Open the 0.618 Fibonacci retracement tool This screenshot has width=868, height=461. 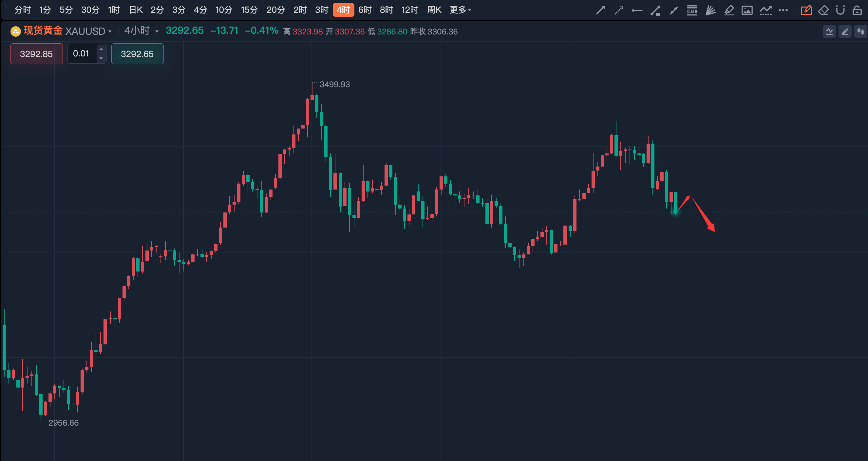[x=692, y=10]
